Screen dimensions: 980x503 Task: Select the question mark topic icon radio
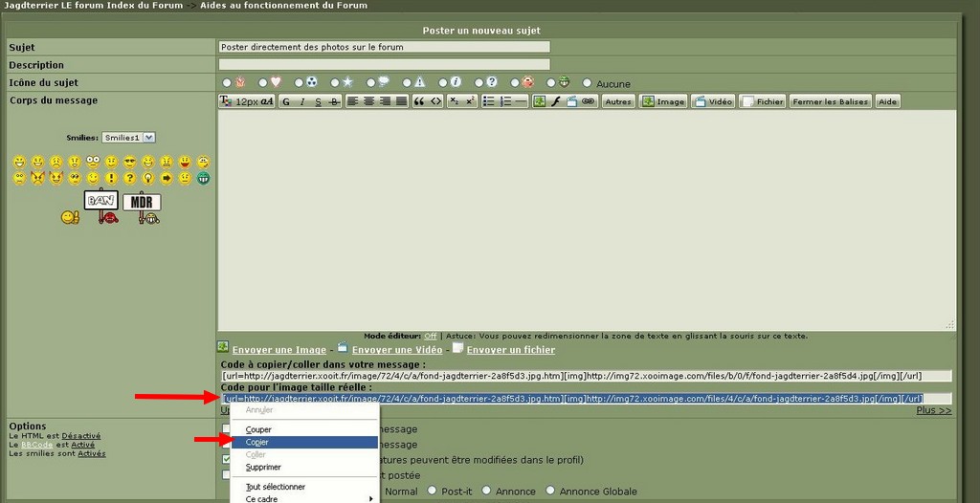click(479, 82)
